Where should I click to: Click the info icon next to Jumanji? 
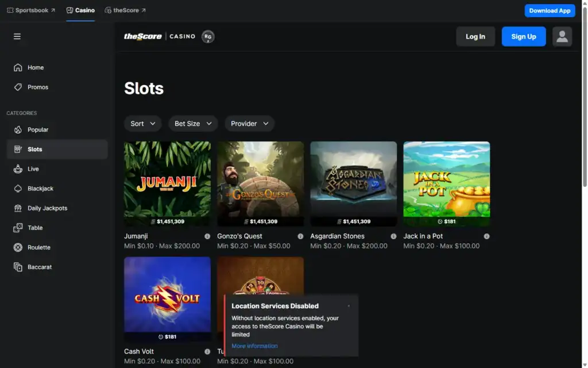pyautogui.click(x=207, y=236)
